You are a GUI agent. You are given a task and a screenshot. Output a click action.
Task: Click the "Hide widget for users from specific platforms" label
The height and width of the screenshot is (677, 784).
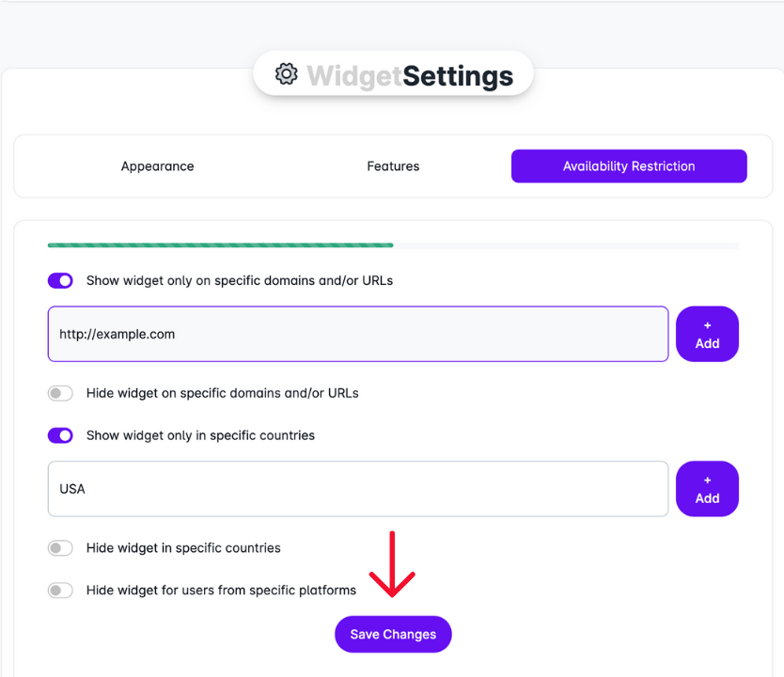pos(221,590)
